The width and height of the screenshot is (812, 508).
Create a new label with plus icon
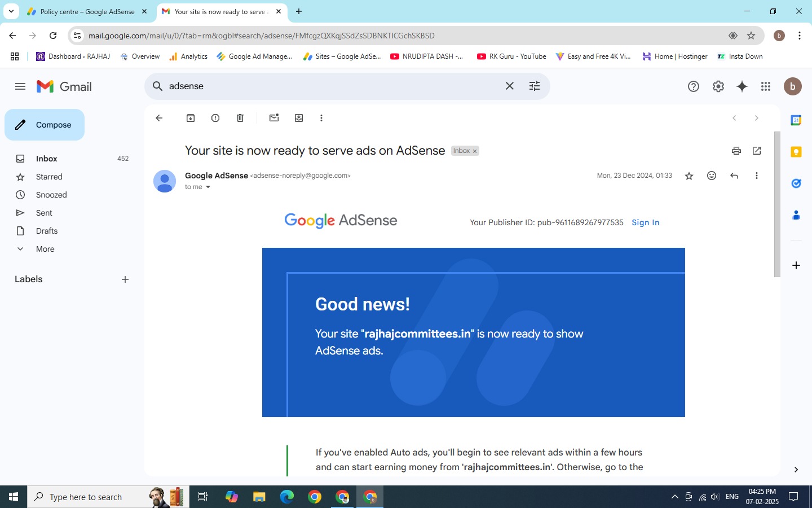125,279
